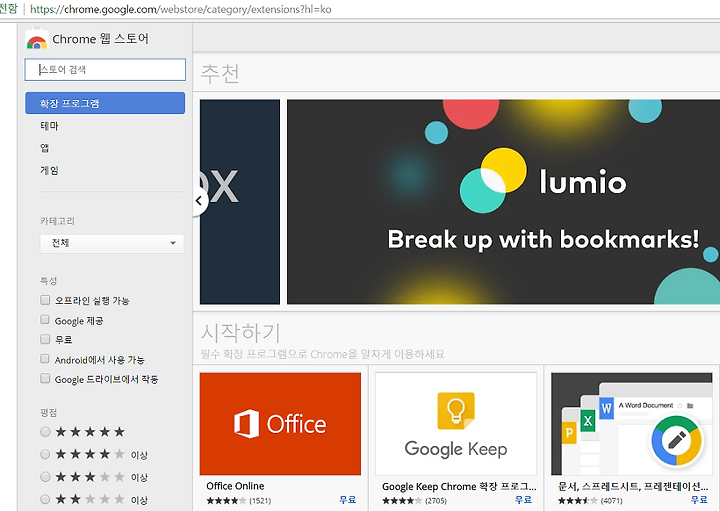Expand the 카테고리 dropdown showing 전체
This screenshot has width=720, height=511.
(x=112, y=243)
